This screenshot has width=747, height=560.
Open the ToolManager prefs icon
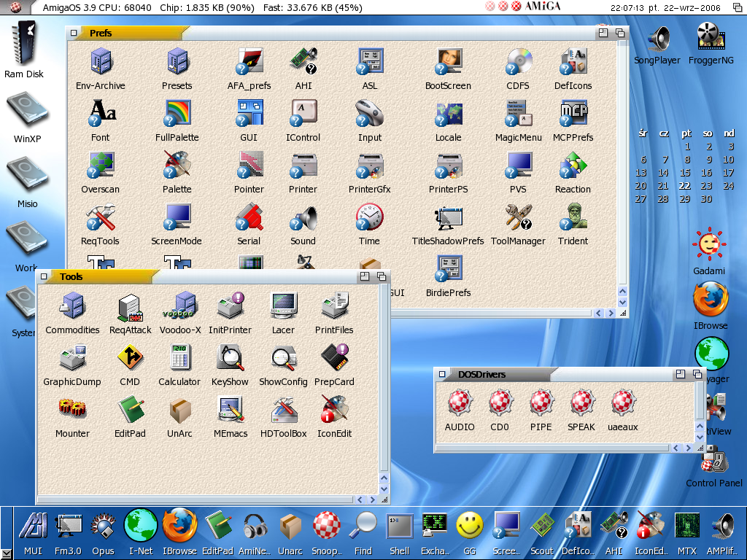point(519,217)
